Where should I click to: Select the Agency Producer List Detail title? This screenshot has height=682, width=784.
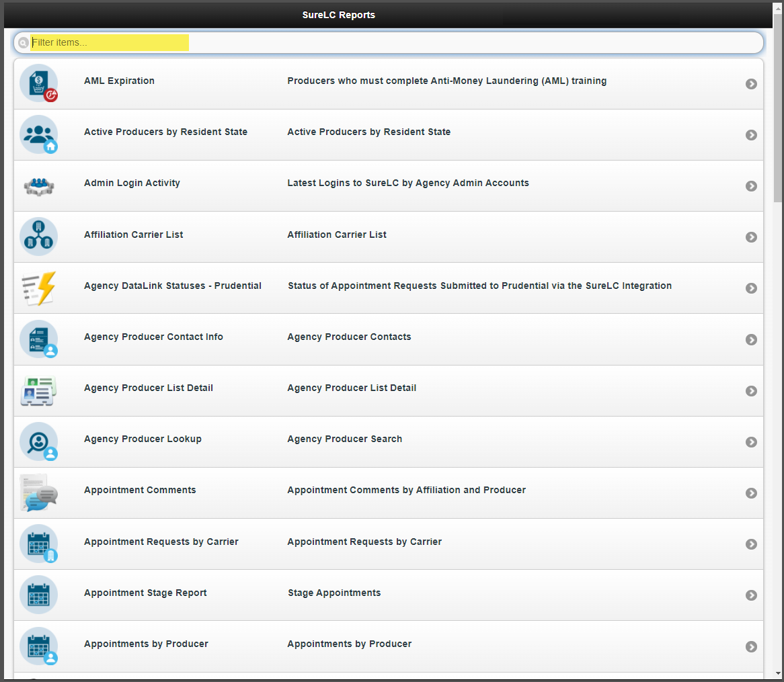click(x=149, y=388)
